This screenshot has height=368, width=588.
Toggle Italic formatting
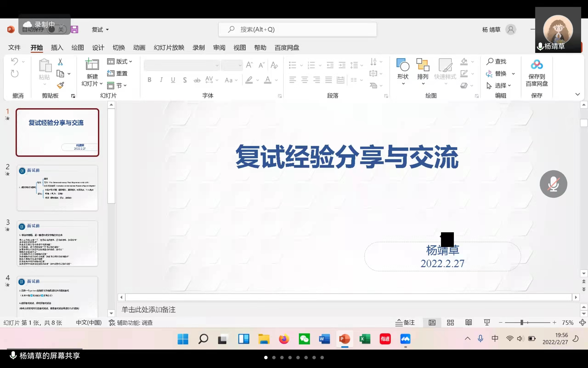161,80
